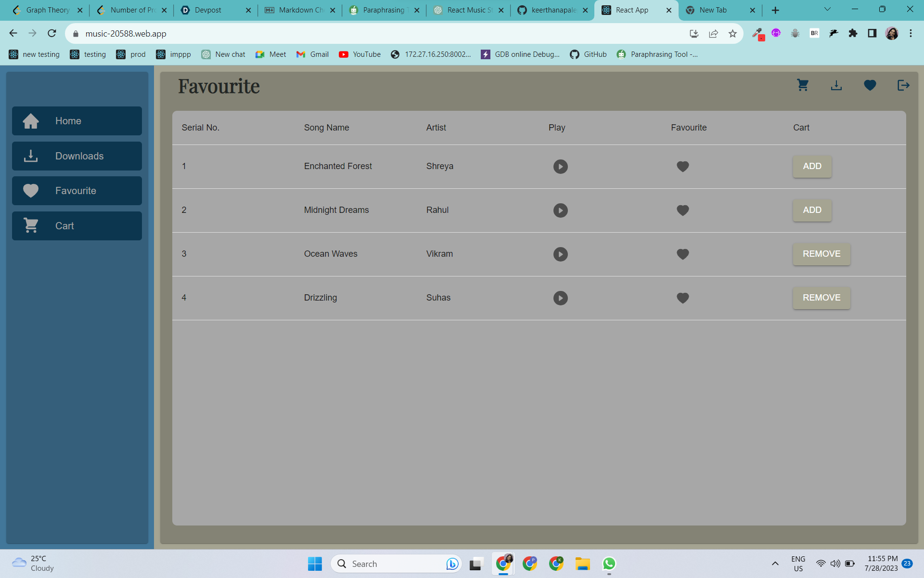The width and height of the screenshot is (924, 578).
Task: Remove Ocean Waves from cart
Action: [x=821, y=254]
